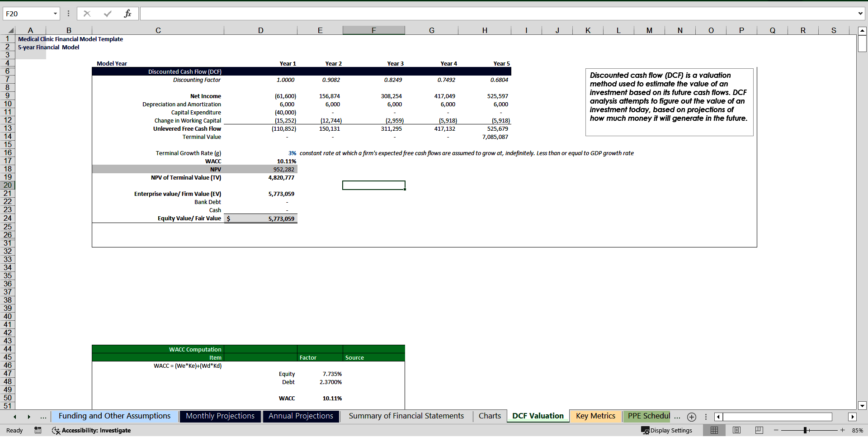868x437 pixels.
Task: Open Summary of Financial Statements sheet
Action: (x=406, y=416)
